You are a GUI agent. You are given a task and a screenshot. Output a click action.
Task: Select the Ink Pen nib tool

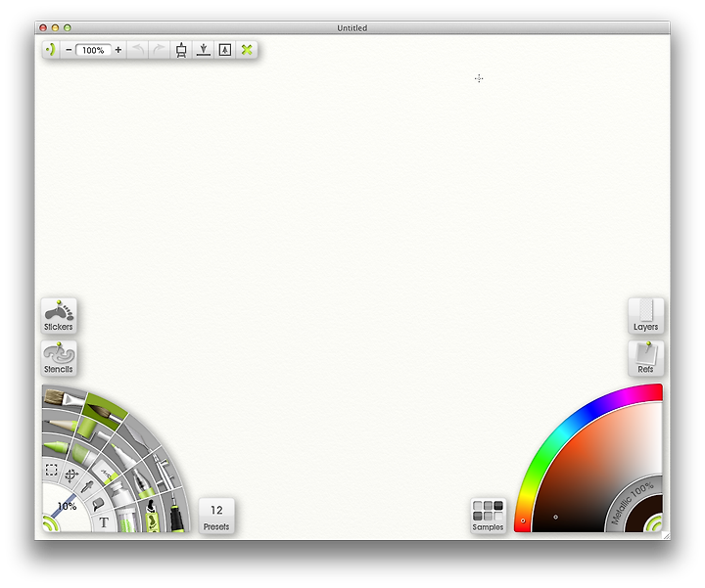tap(143, 485)
